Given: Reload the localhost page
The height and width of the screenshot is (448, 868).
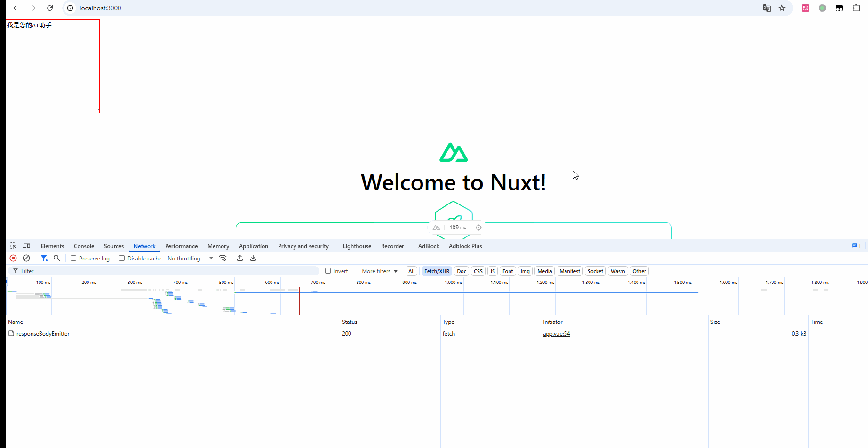Looking at the screenshot, I should (50, 8).
